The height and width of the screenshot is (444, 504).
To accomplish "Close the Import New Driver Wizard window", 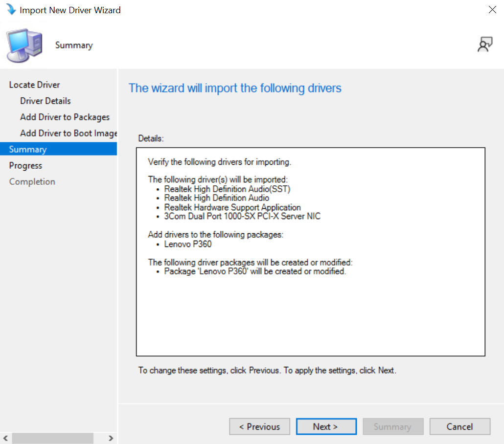I will (x=492, y=10).
